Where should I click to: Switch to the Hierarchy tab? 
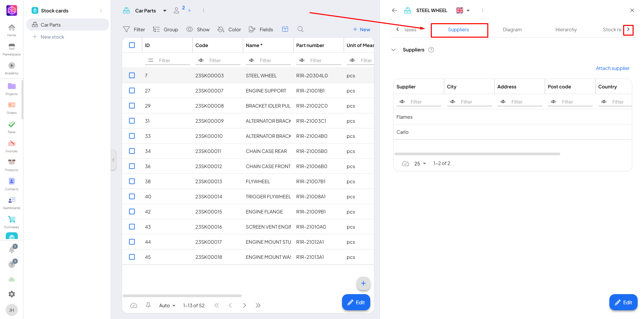click(566, 30)
